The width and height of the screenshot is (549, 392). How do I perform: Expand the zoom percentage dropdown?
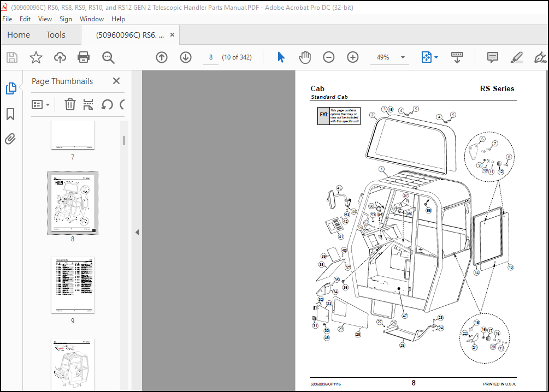[403, 57]
